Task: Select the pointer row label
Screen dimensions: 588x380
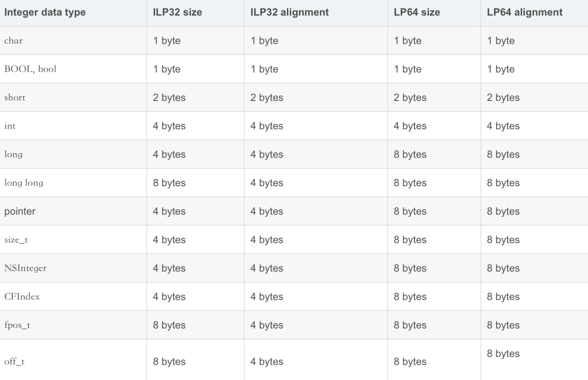Action: [x=20, y=211]
